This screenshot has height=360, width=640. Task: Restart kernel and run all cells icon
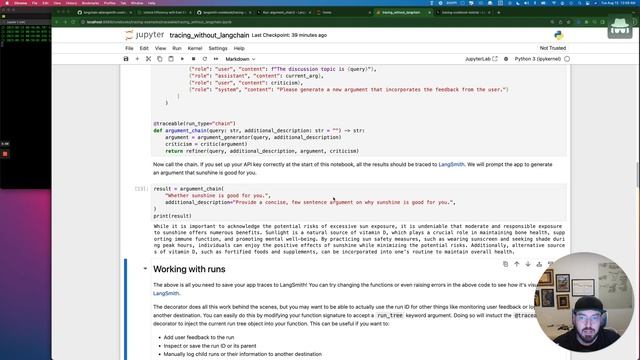coord(216,59)
